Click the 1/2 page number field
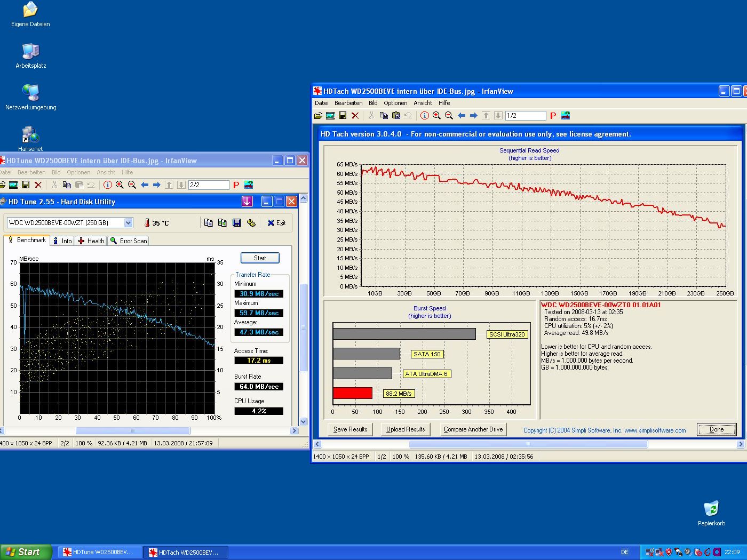Image resolution: width=747 pixels, height=560 pixels. coord(526,116)
